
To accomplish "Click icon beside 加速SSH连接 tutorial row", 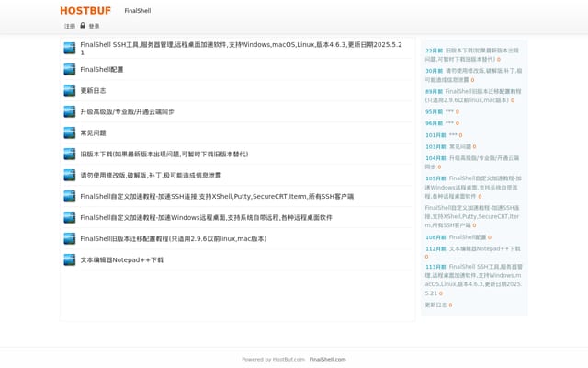I will (70, 196).
